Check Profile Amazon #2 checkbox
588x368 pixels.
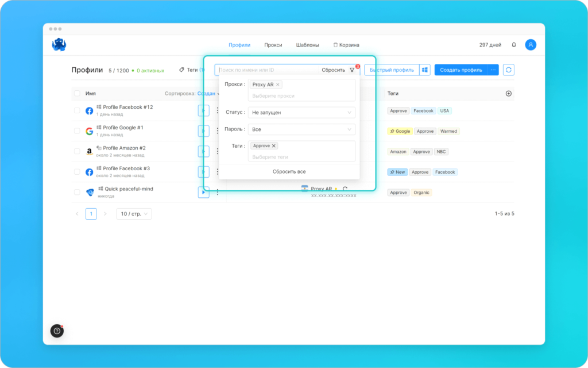pos(77,151)
